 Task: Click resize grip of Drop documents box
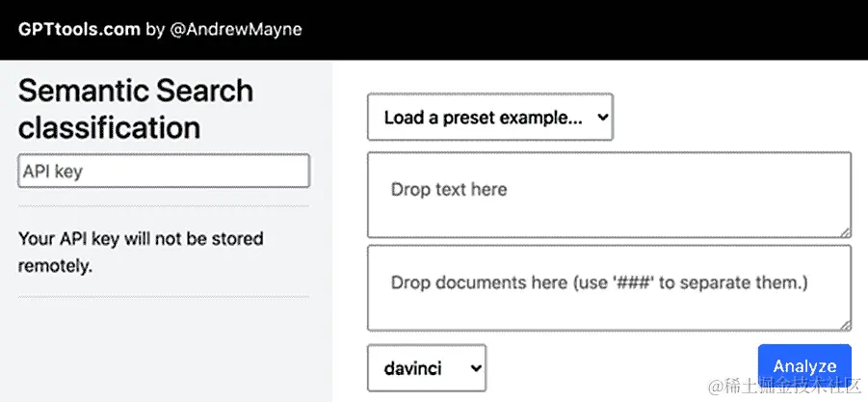(845, 326)
